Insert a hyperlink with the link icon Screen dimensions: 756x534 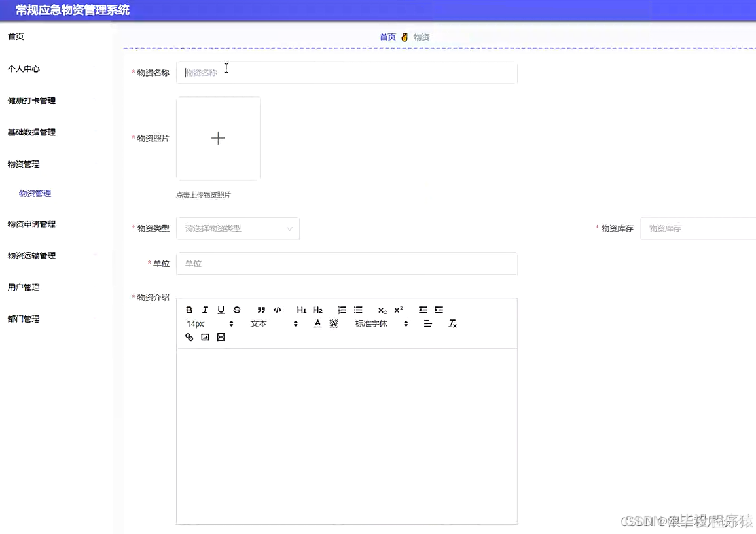point(189,337)
